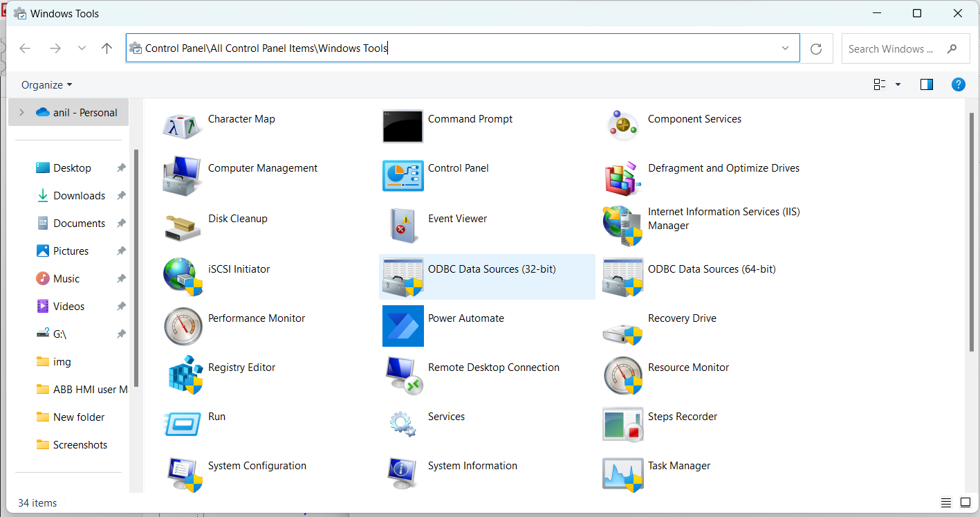Click the search magnifier icon
This screenshot has width=980, height=517.
coord(952,48)
